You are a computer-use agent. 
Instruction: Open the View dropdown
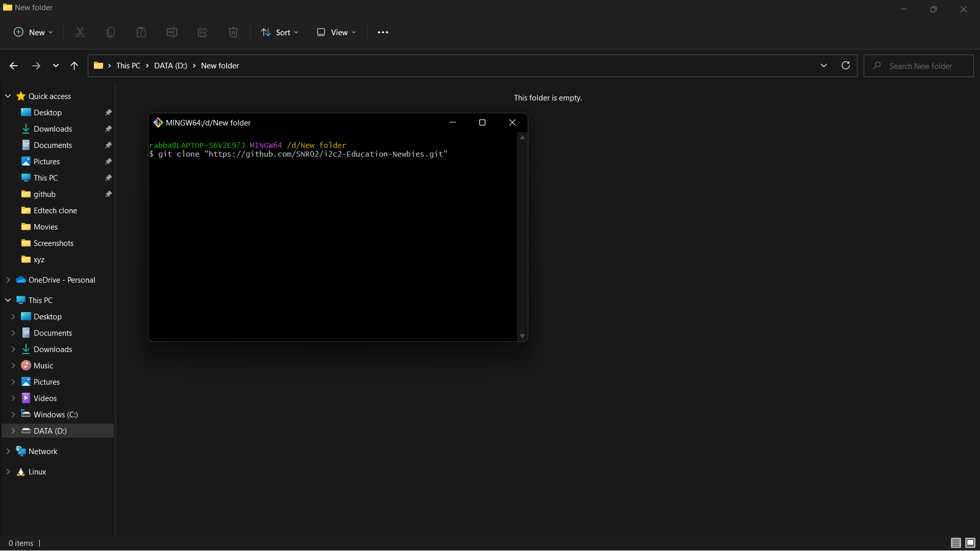[335, 32]
